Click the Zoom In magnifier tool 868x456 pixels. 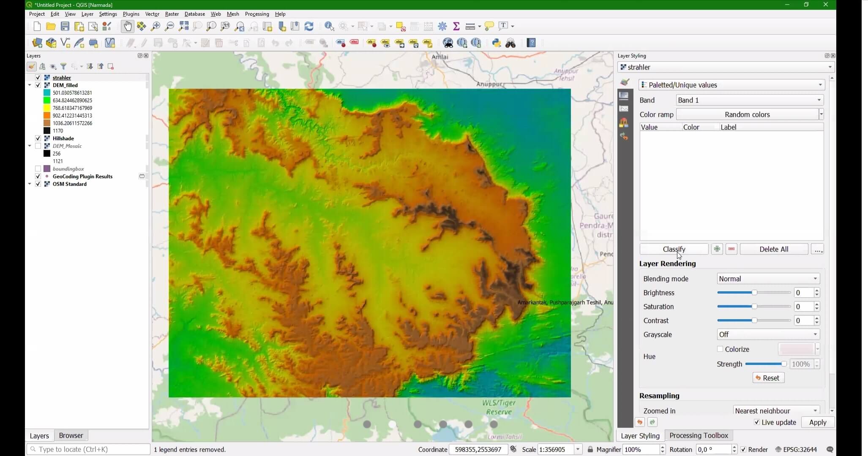156,26
